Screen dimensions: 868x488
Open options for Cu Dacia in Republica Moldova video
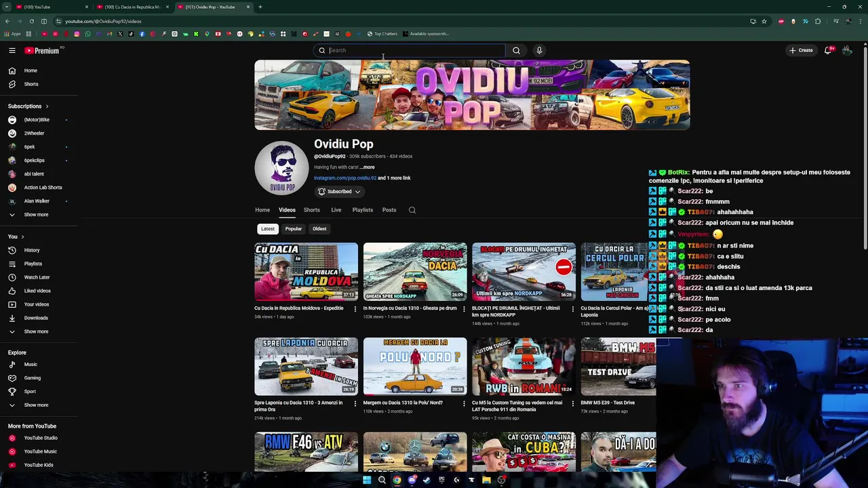(x=355, y=309)
